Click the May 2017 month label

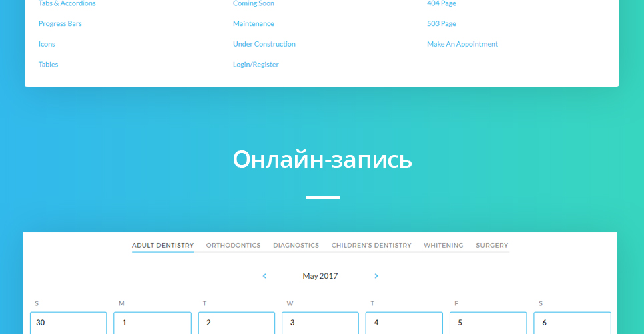(320, 276)
